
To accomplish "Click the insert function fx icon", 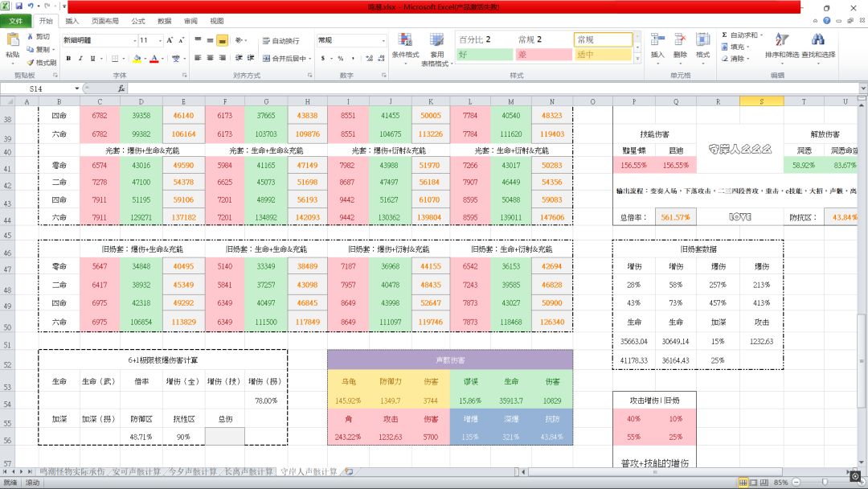I will [x=121, y=88].
